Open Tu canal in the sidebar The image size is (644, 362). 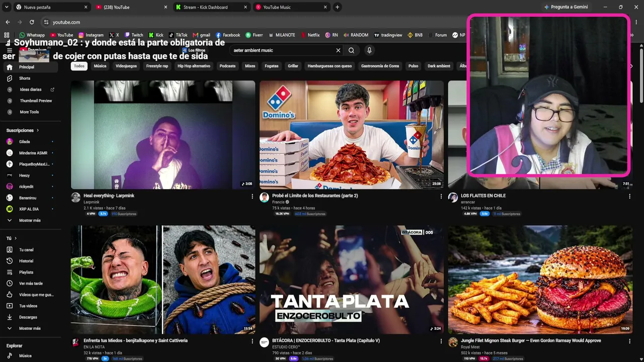[x=26, y=250]
